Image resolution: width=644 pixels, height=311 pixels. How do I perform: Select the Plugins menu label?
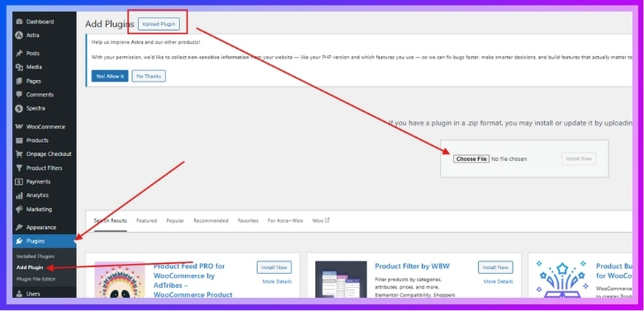(36, 241)
